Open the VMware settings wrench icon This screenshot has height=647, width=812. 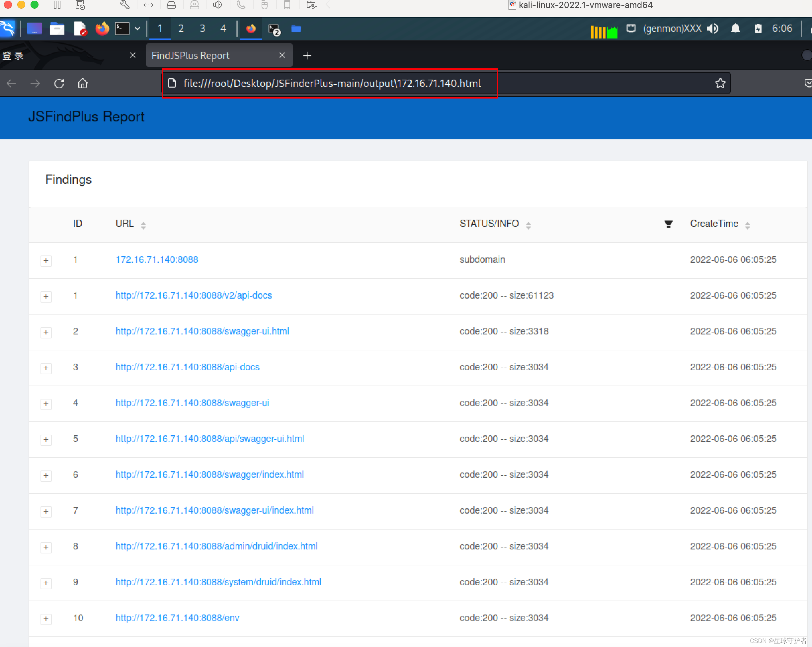click(x=125, y=5)
